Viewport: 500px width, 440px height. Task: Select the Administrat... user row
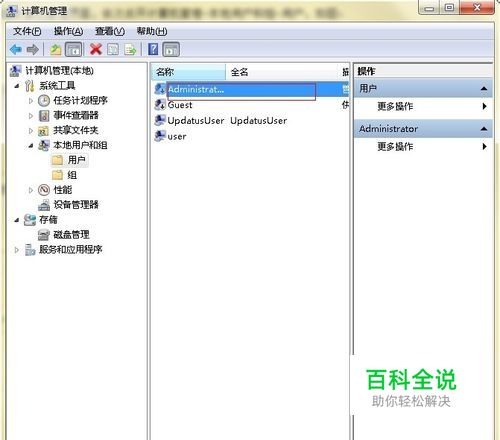pos(251,89)
